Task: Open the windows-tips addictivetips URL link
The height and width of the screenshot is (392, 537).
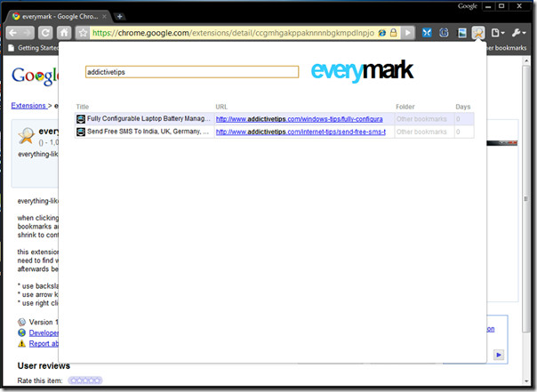Action: tap(299, 119)
